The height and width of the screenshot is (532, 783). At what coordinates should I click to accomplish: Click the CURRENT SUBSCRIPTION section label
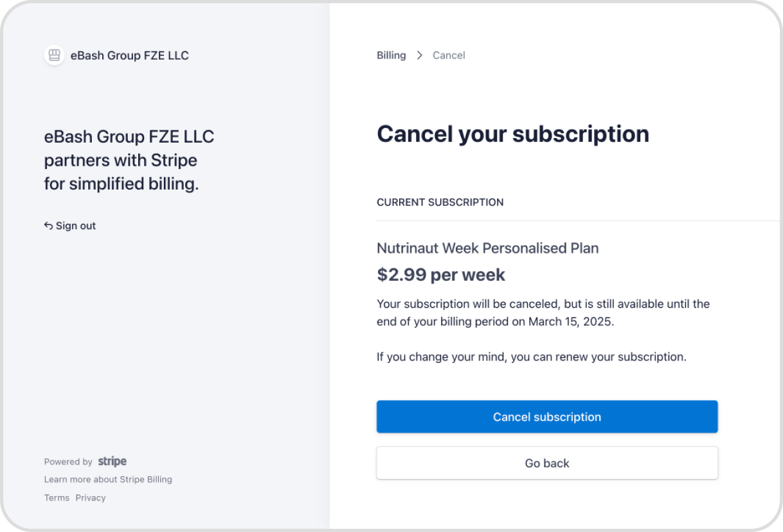click(440, 202)
